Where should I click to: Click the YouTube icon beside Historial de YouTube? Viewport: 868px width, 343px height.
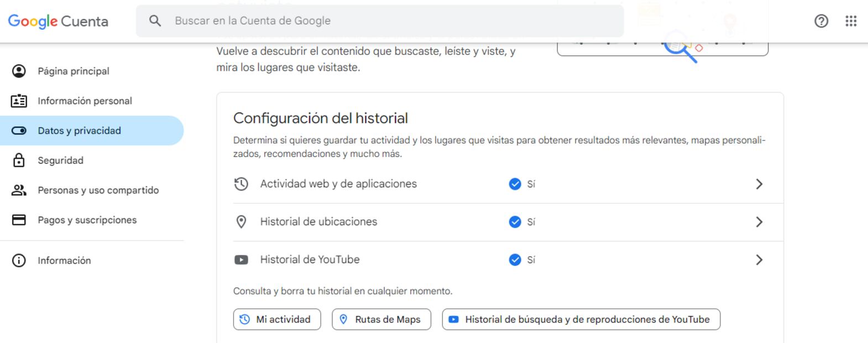pos(241,260)
